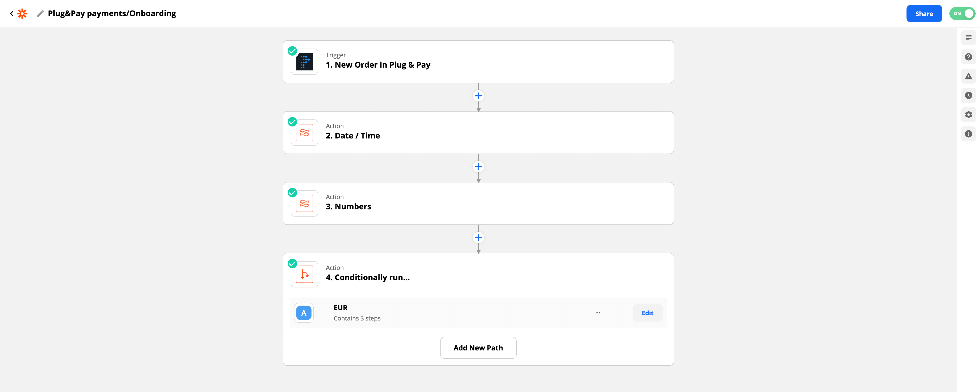Image resolution: width=980 pixels, height=392 pixels.
Task: Open the help question mark panel
Action: point(968,57)
